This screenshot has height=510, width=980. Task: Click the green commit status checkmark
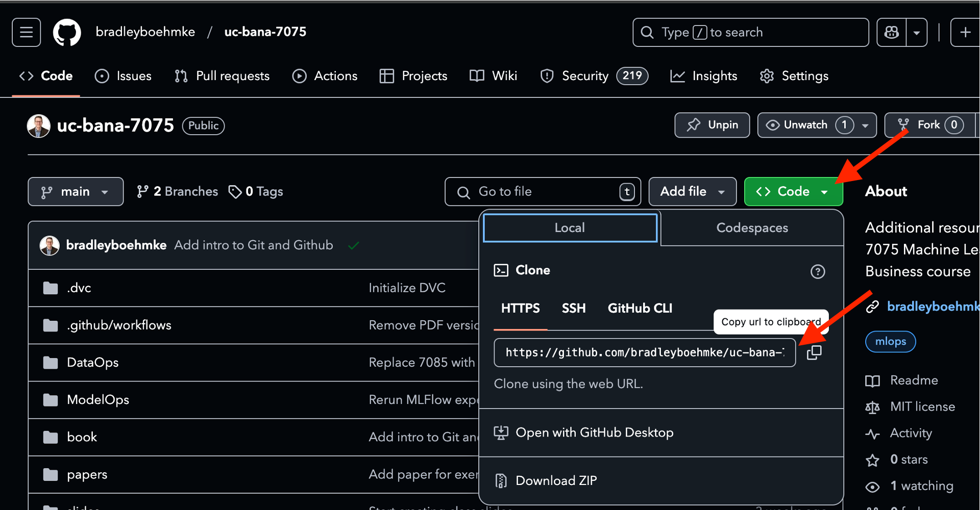click(x=353, y=246)
